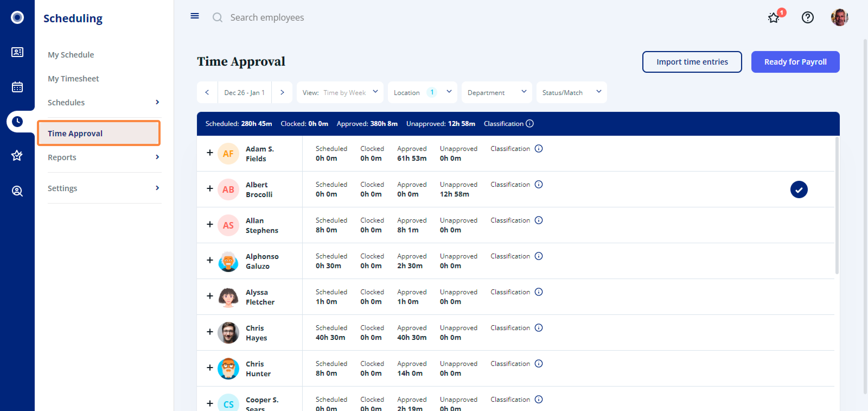Open the employee ID card sidebar icon
Screen dimensions: 868x411
pyautogui.click(x=17, y=52)
